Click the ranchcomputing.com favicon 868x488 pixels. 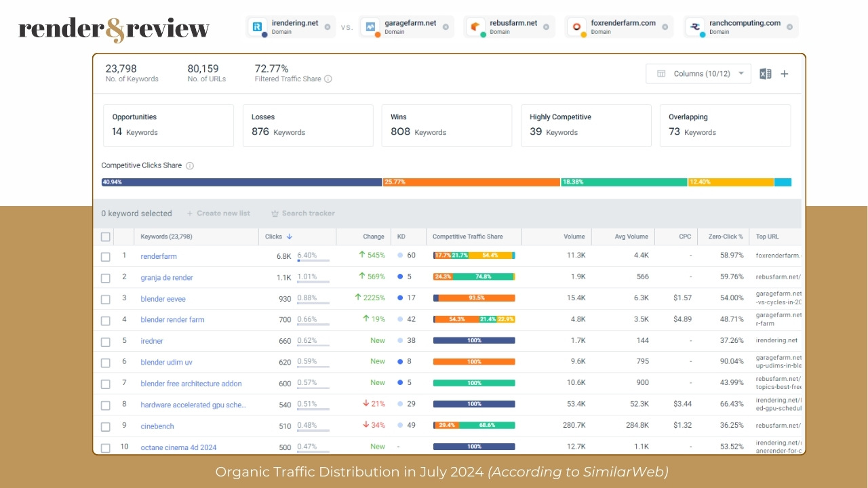click(x=696, y=27)
